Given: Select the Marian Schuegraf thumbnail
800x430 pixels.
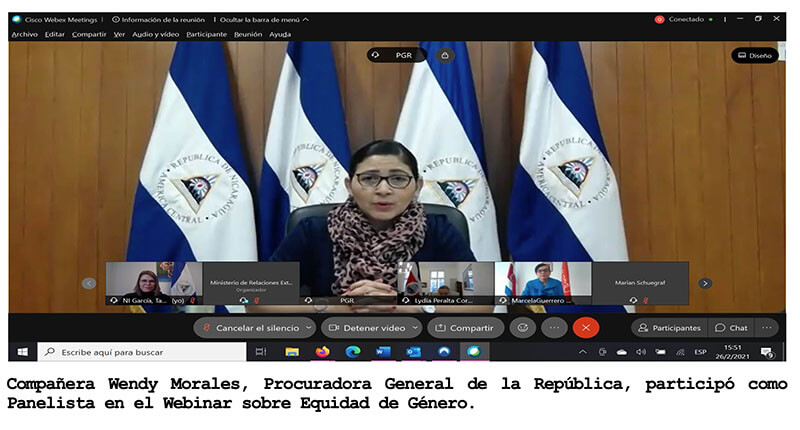Looking at the screenshot, I should (640, 284).
